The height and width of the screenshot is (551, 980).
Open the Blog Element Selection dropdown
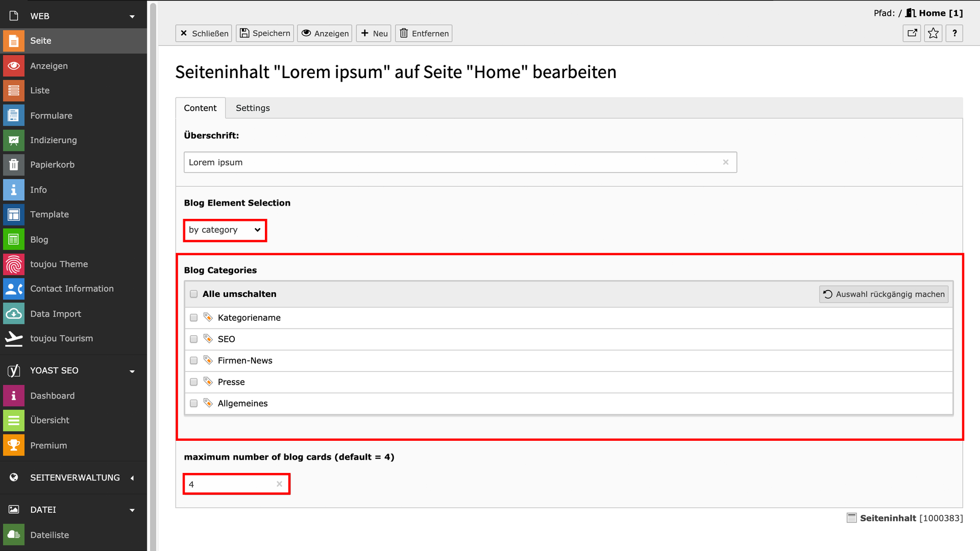[225, 230]
